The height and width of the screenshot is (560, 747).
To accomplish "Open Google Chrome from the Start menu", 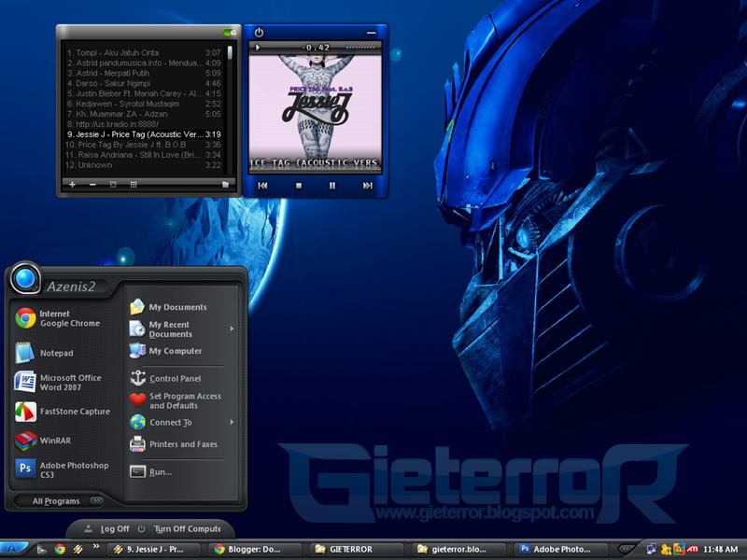I will 56,318.
